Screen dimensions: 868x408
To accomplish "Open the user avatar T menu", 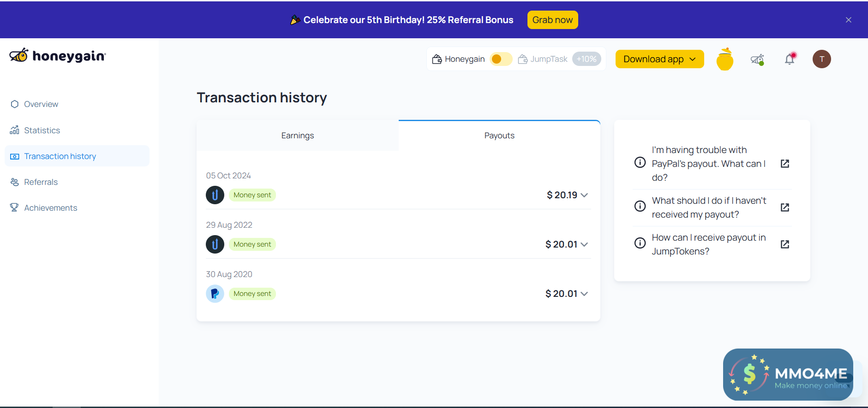I will [x=821, y=59].
